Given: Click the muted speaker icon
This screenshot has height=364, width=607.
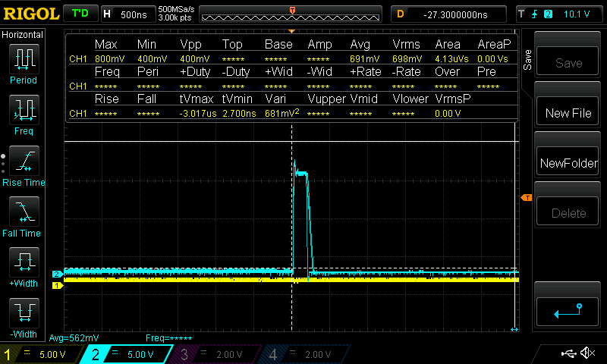Looking at the screenshot, I should point(587,353).
